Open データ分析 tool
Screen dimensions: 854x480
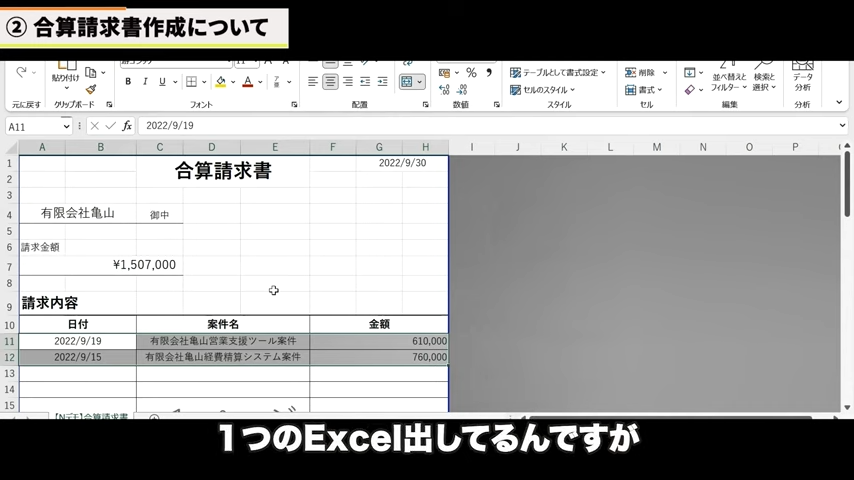click(802, 77)
